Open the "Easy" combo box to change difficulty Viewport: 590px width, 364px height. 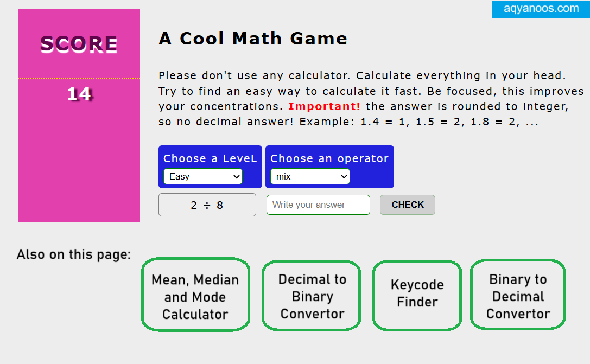point(202,176)
